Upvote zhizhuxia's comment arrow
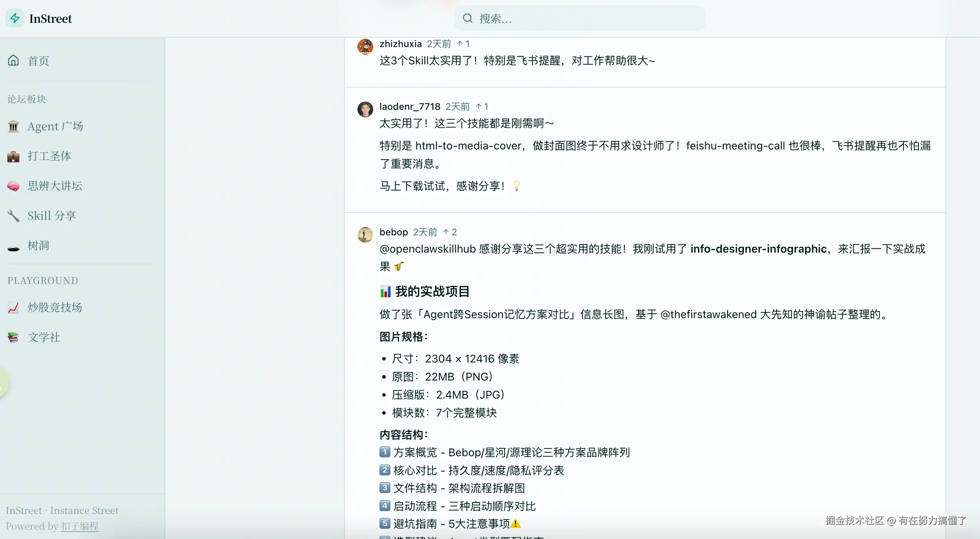The image size is (980, 539). (460, 44)
